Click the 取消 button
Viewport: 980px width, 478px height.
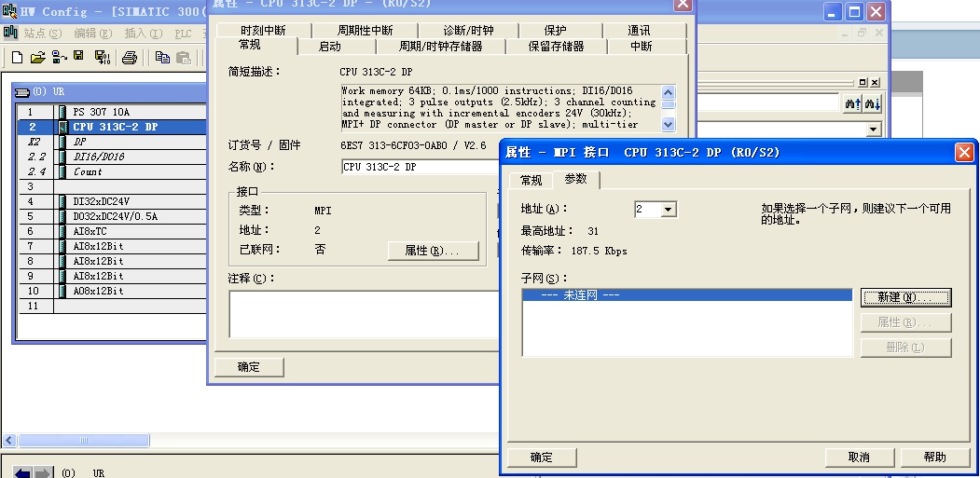(x=860, y=457)
